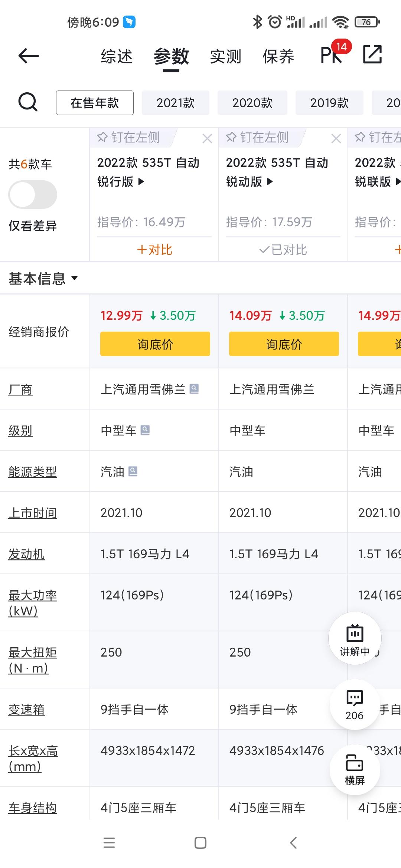Image resolution: width=401 pixels, height=868 pixels.
Task: Pin 锐动版 column to the left
Action: point(257,138)
